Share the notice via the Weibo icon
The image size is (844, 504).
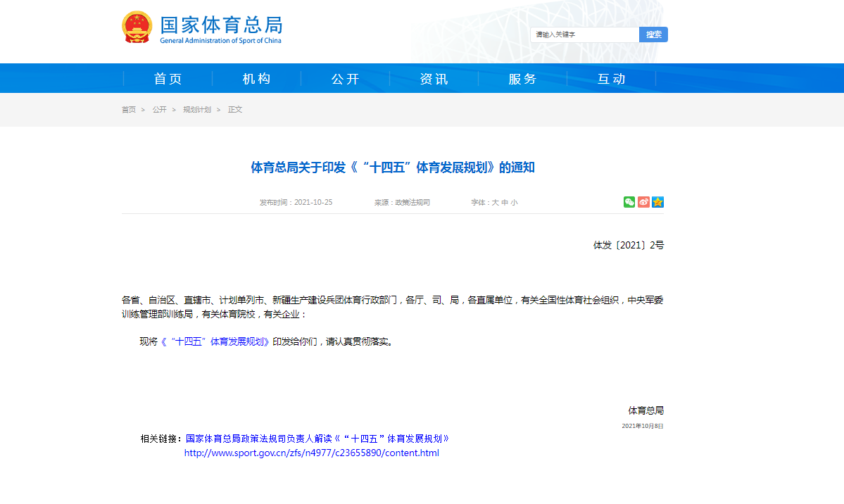coord(643,202)
